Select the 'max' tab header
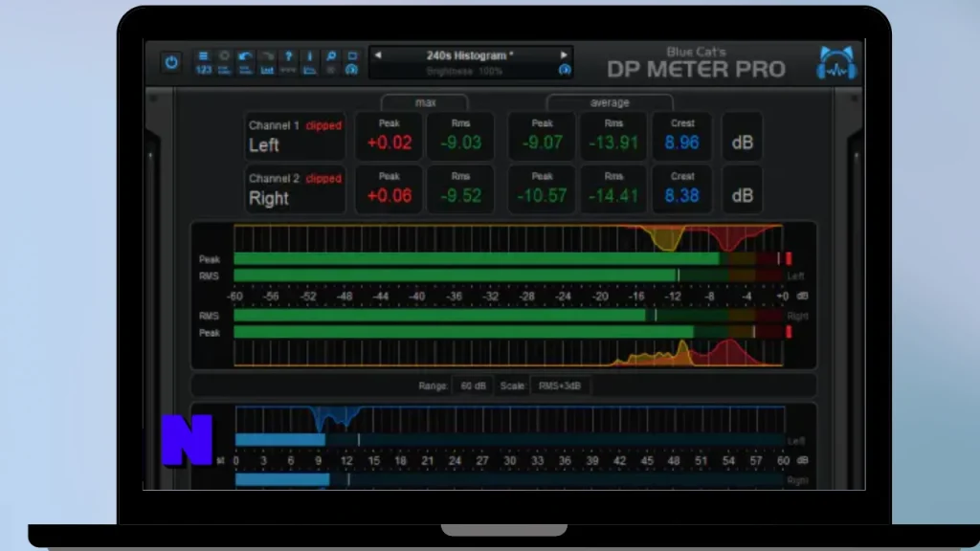The width and height of the screenshot is (980, 551). pos(425,102)
